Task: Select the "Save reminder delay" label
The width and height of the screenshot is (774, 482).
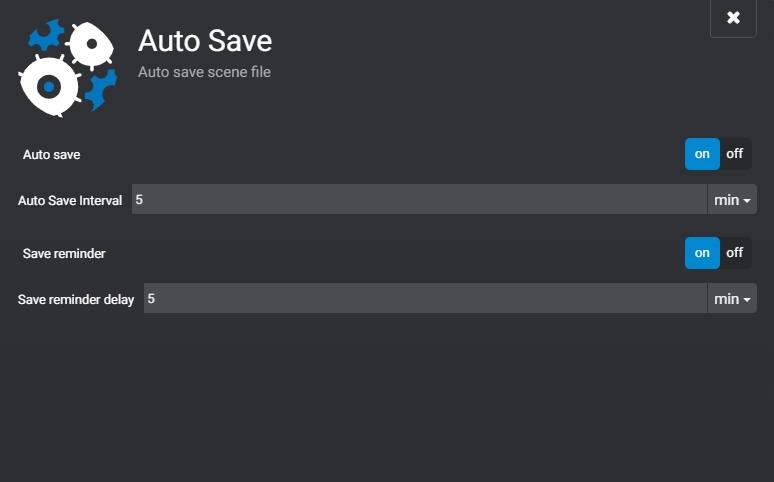Action: [76, 299]
